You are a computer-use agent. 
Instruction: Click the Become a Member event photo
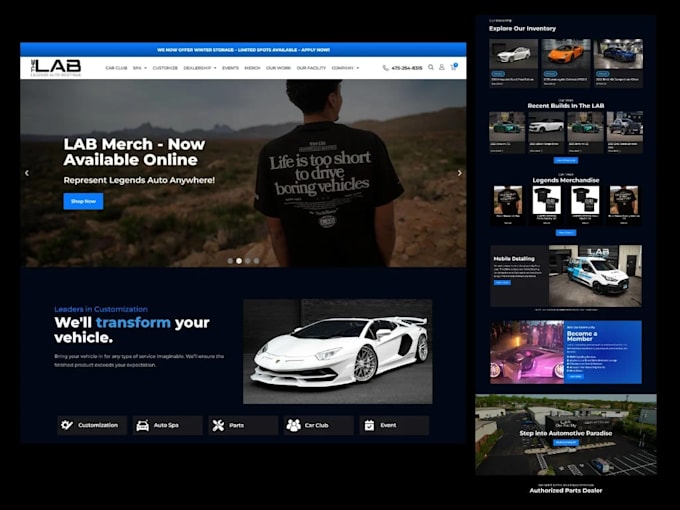[527, 352]
